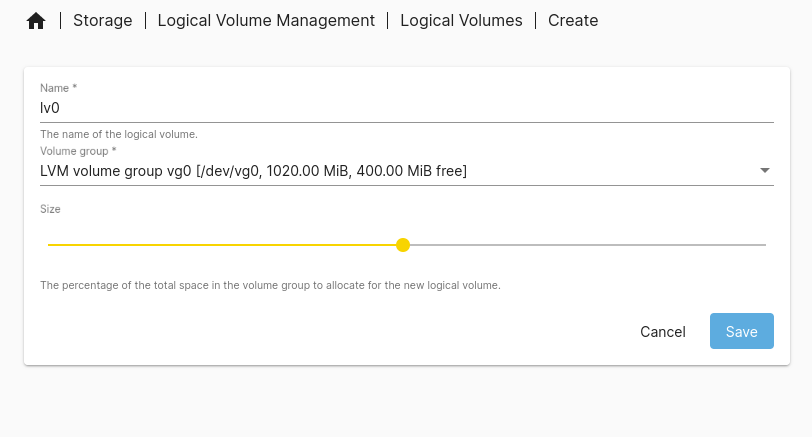Grab the yellow Size slider handle
The image size is (812, 437).
tap(403, 245)
